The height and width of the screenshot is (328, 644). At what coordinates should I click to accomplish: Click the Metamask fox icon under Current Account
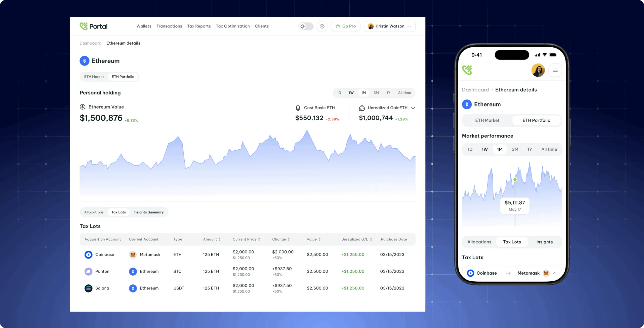[133, 254]
